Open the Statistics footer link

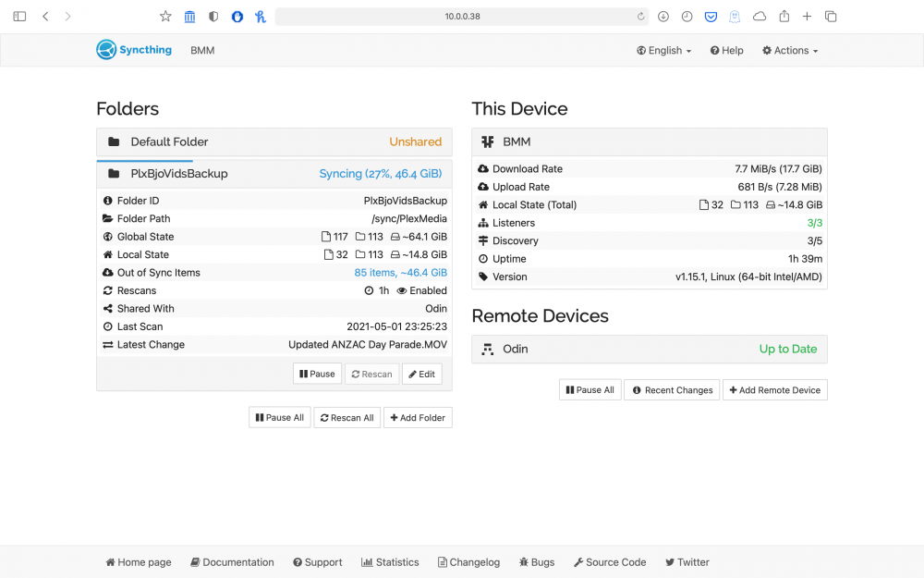[390, 562]
